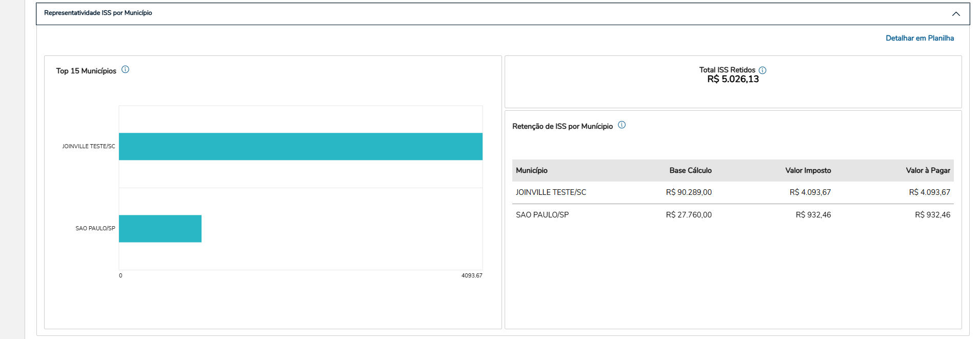Click info icon beside Total ISS Retidos

(x=762, y=70)
